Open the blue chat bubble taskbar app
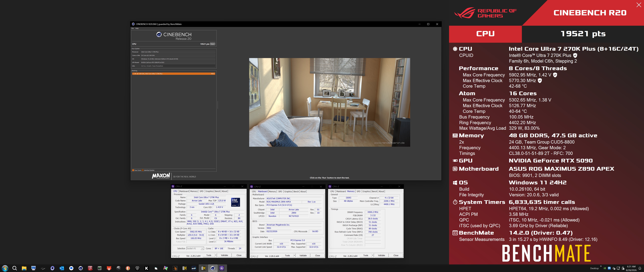 (x=71, y=268)
